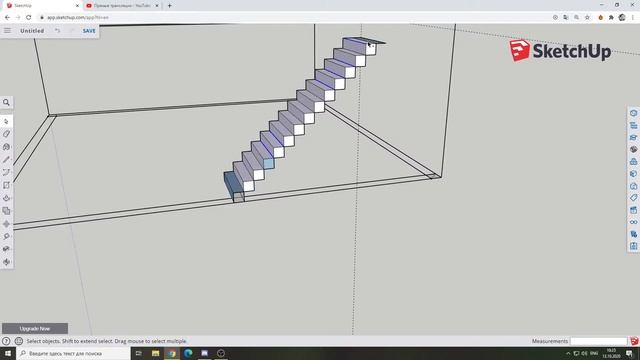Switch to the SketchUp browser tab

coord(42,6)
